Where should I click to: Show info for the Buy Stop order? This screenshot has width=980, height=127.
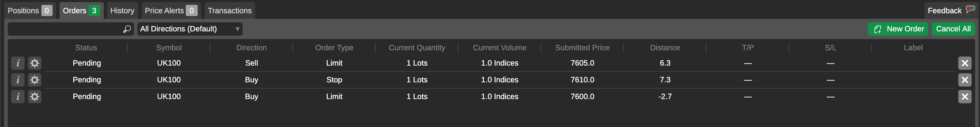pos(18,80)
